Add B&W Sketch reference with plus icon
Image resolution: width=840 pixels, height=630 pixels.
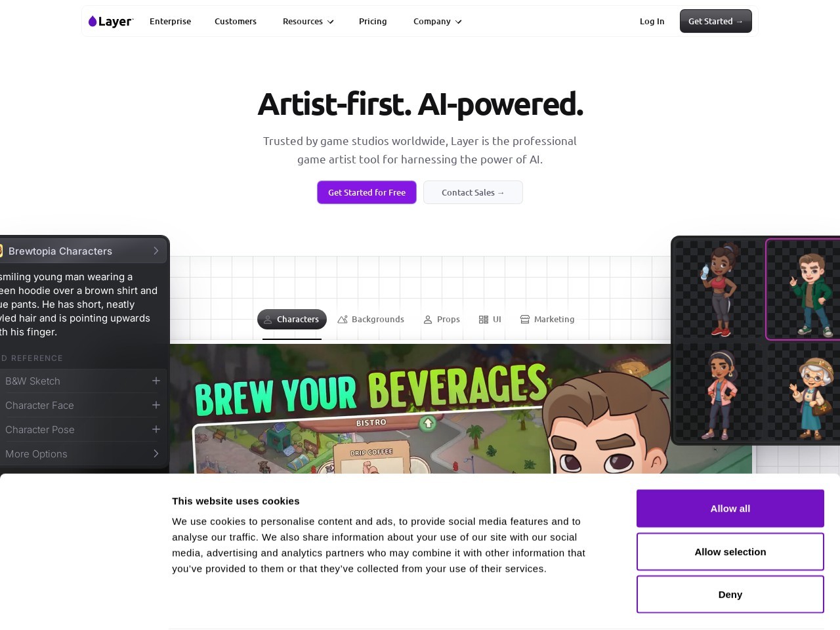[x=156, y=381]
